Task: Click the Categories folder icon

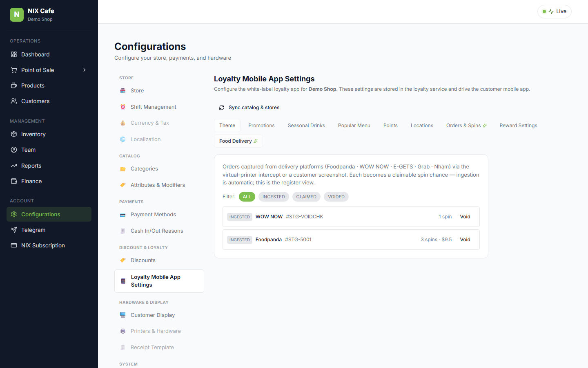Action: (x=123, y=169)
